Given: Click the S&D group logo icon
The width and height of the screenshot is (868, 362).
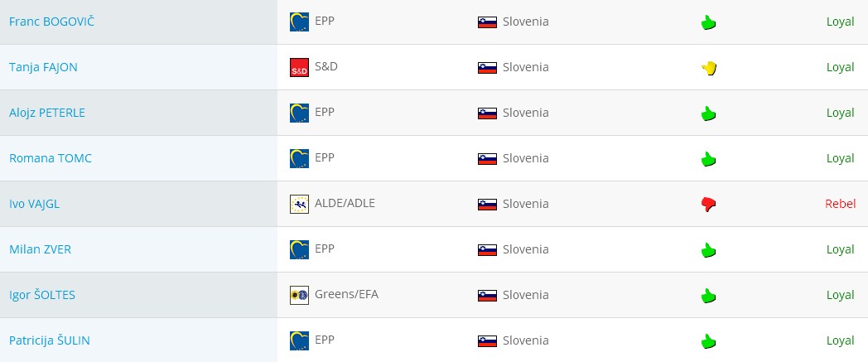Looking at the screenshot, I should [299, 68].
